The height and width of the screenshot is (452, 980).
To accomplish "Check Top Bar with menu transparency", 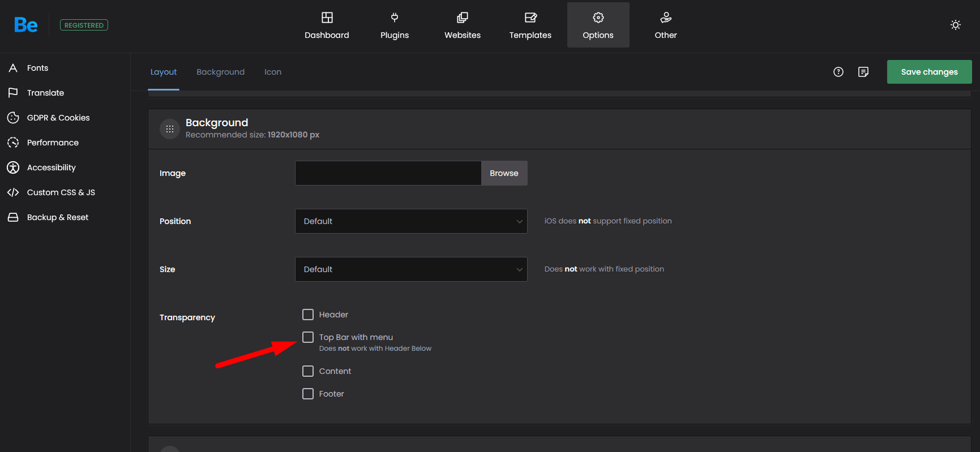I will click(x=308, y=337).
